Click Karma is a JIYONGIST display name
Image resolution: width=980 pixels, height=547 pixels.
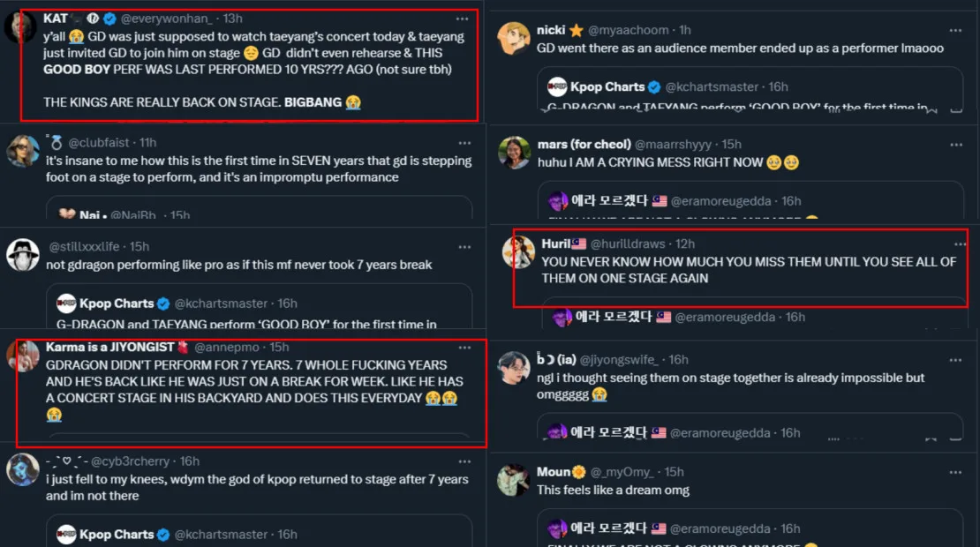pyautogui.click(x=110, y=348)
